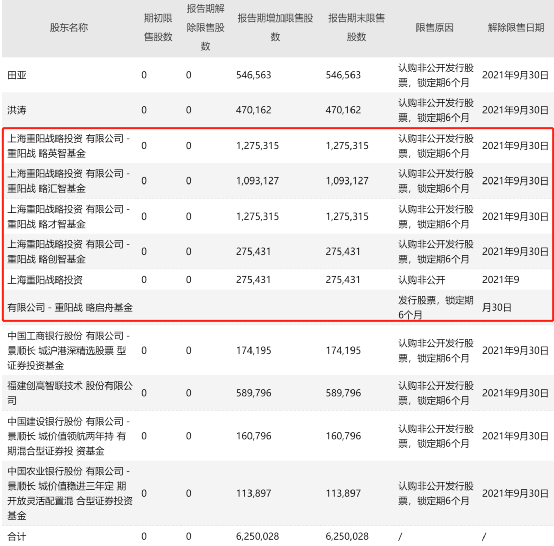
Task: Click 启舟基金 row's 期末限售股数 value 275,431
Action: click(x=343, y=280)
